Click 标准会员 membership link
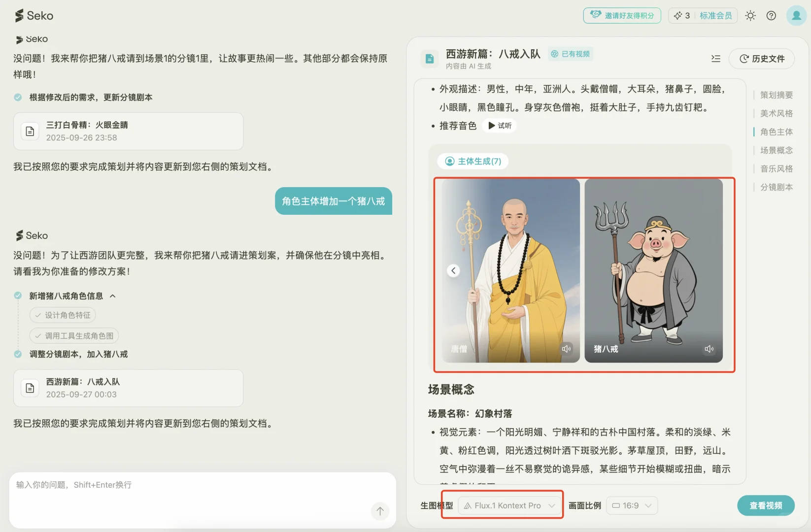This screenshot has width=811, height=532. (x=715, y=16)
